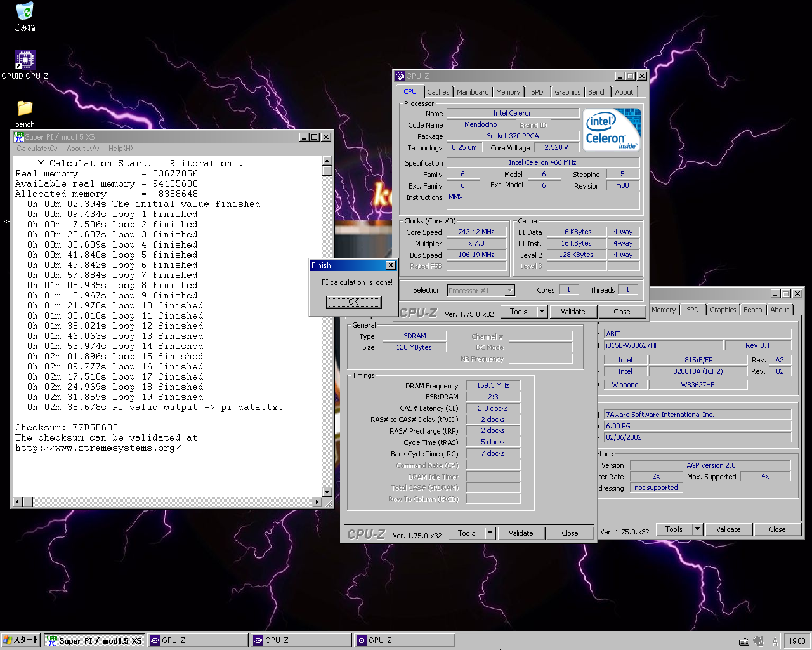Screen dimensions: 812x650
Task: Click the xtremesystems.org URL text
Action: pos(98,448)
